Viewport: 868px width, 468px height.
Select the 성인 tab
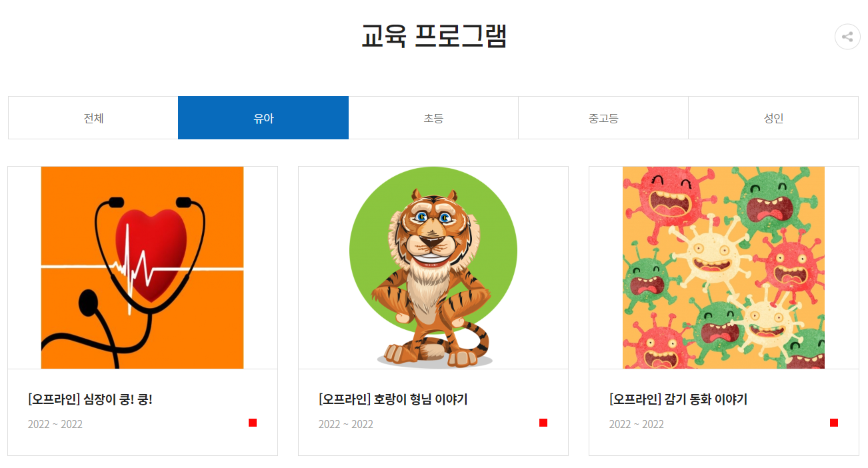point(773,118)
